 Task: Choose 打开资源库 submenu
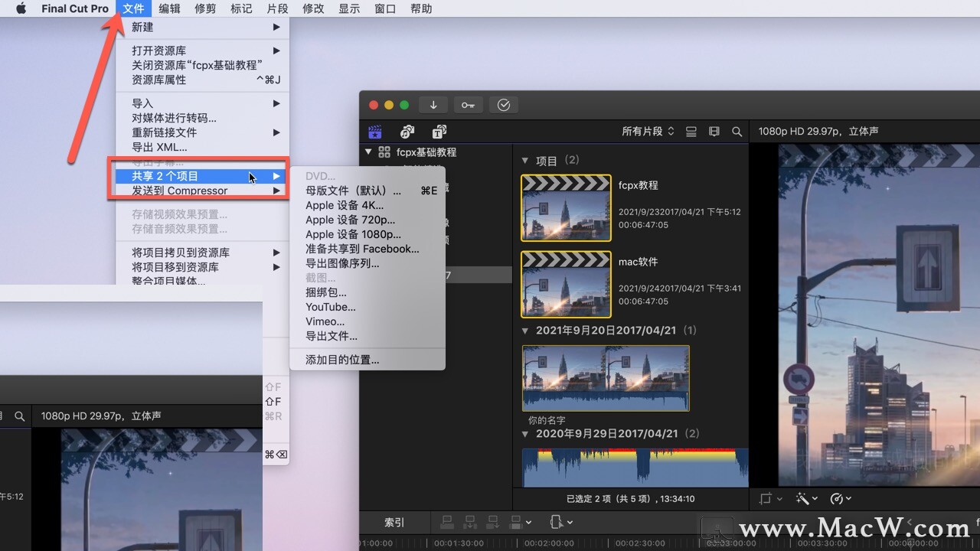click(203, 51)
